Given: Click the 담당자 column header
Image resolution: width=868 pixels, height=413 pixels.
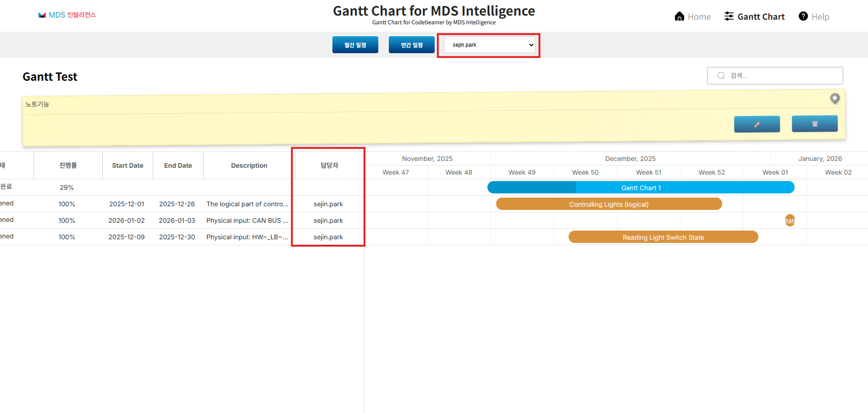Looking at the screenshot, I should coord(328,165).
